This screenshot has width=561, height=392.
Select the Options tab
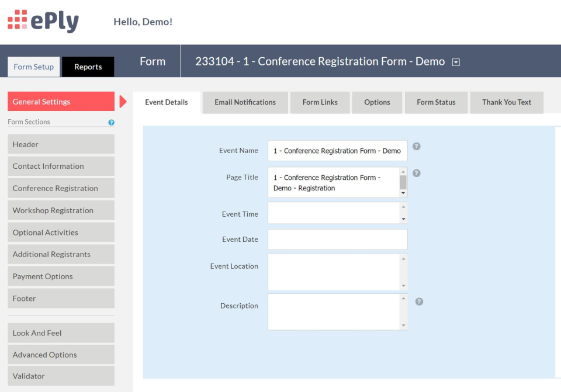pyautogui.click(x=377, y=102)
